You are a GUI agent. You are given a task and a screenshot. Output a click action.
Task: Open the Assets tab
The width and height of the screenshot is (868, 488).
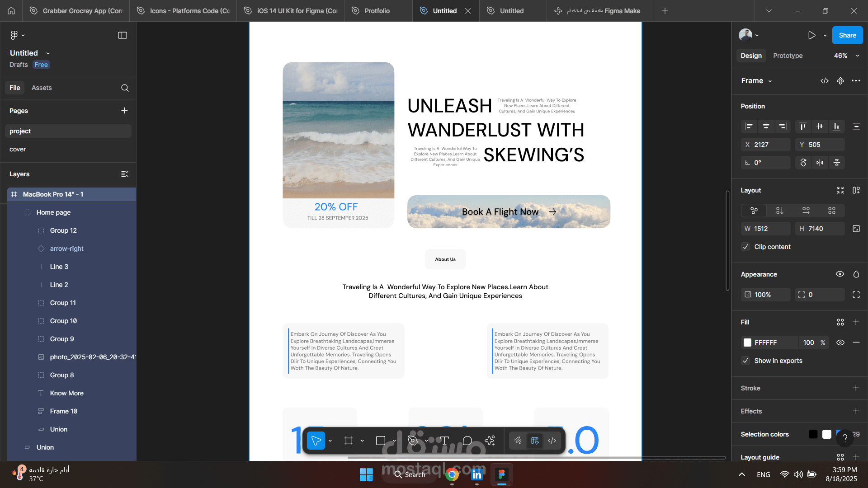(42, 88)
